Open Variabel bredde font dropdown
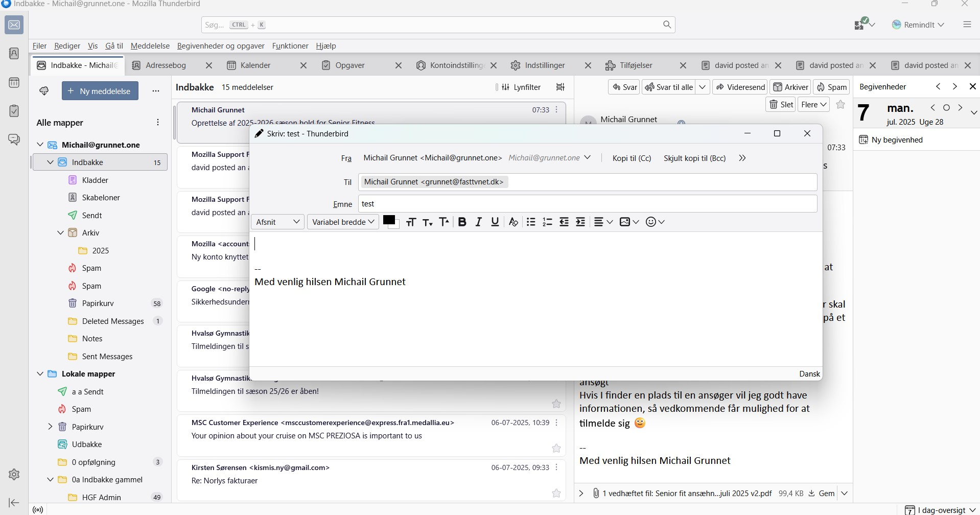 (343, 222)
